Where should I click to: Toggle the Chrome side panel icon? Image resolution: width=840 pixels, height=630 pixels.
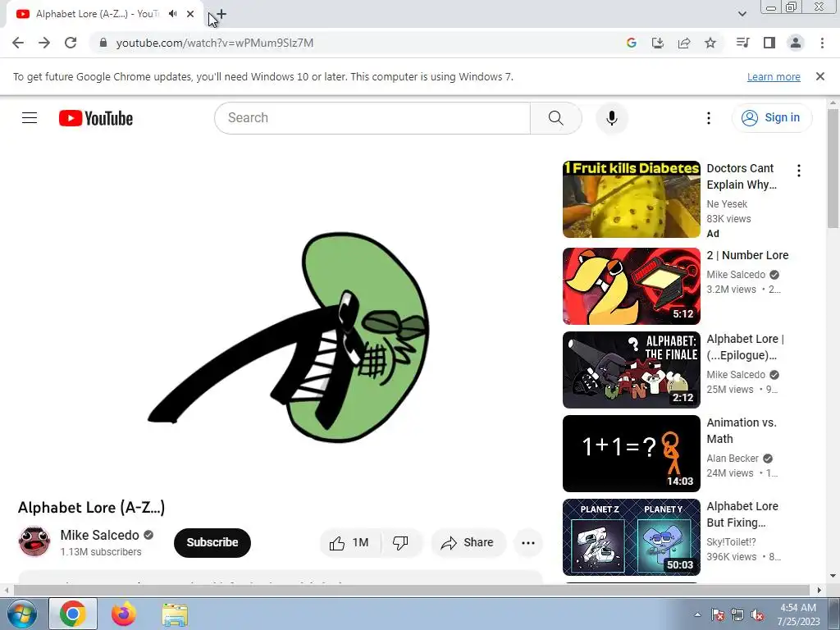tap(769, 43)
